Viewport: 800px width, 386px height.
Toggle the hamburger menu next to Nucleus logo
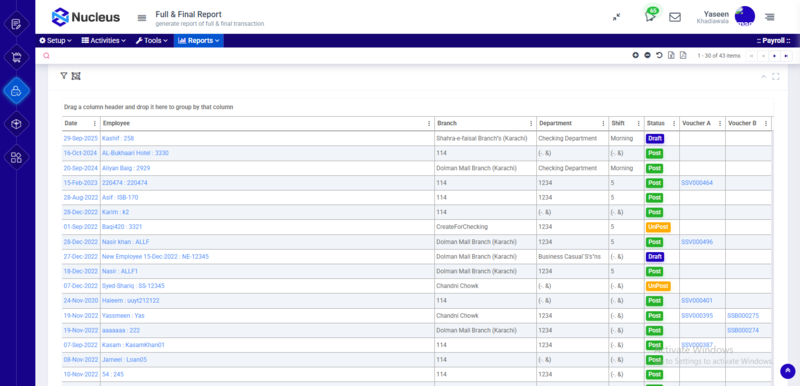(142, 18)
